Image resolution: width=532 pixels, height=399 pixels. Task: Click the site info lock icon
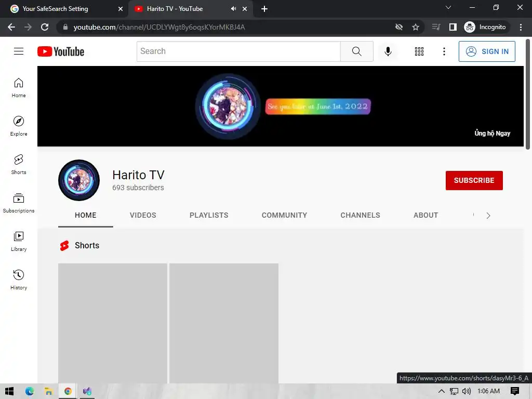pyautogui.click(x=65, y=27)
